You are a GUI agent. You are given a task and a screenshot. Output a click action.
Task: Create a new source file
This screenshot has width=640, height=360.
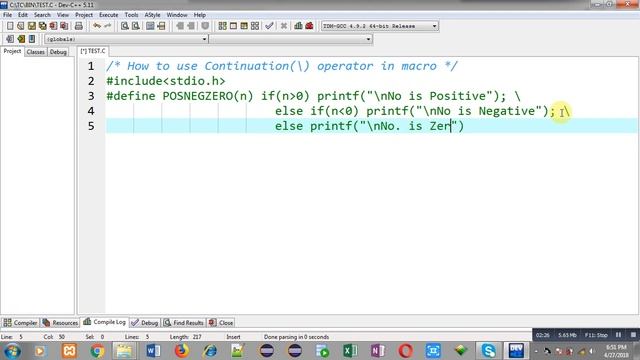(x=10, y=26)
